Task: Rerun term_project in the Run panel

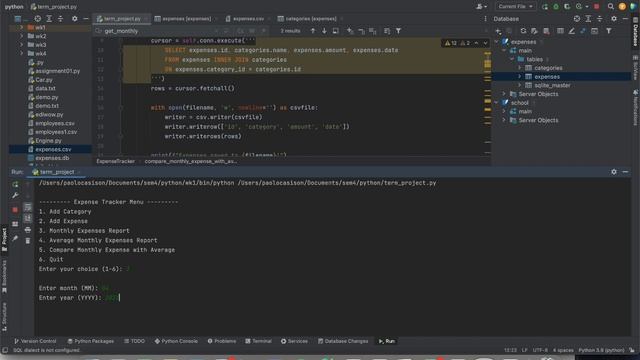Action: tap(15, 184)
